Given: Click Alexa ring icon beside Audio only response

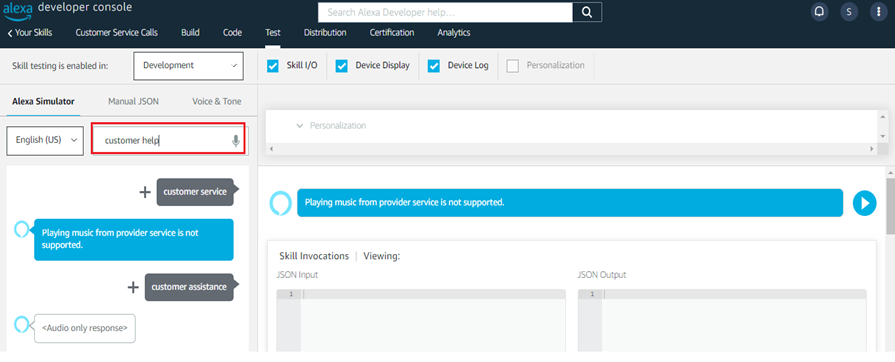Looking at the screenshot, I should (x=21, y=324).
